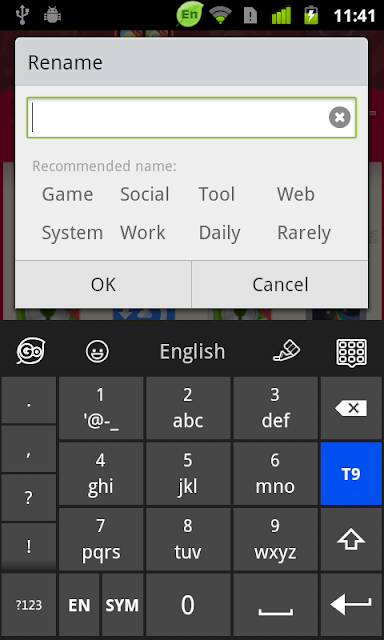Confirm rename with OK button
Image resolution: width=384 pixels, height=640 pixels.
coord(103,284)
